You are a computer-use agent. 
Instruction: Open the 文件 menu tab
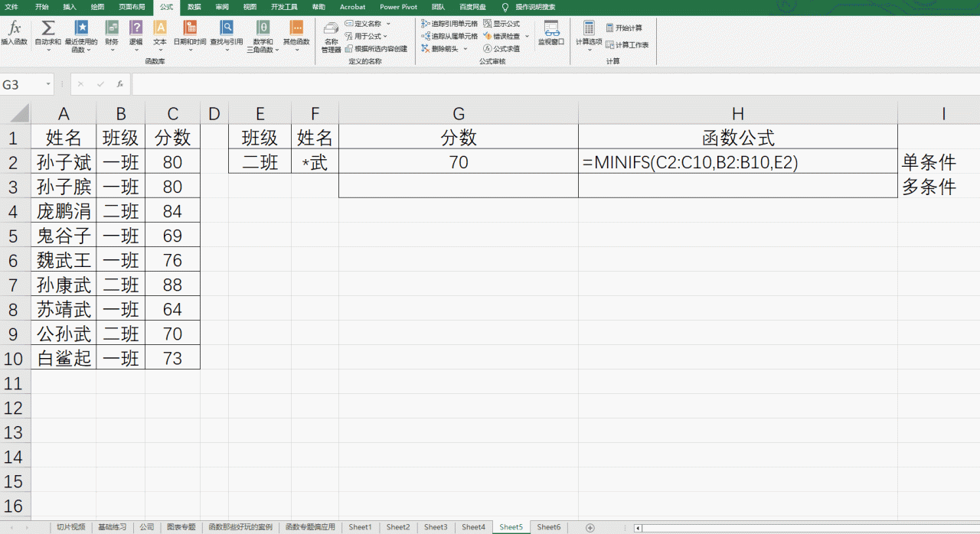coord(11,6)
